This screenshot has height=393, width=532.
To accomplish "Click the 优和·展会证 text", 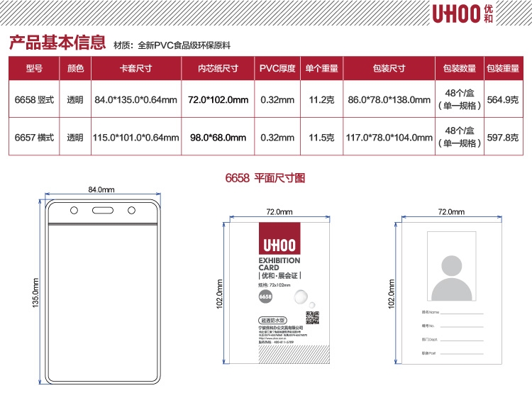I will [x=280, y=275].
